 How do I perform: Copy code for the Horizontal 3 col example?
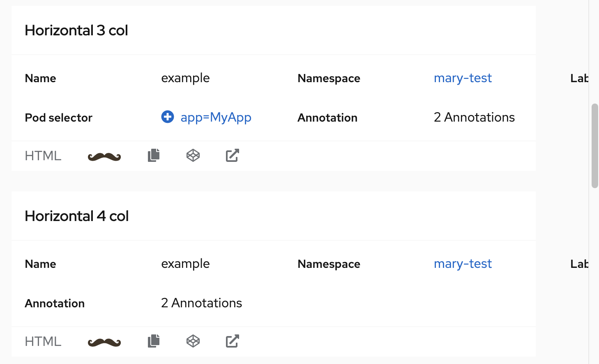click(x=154, y=155)
